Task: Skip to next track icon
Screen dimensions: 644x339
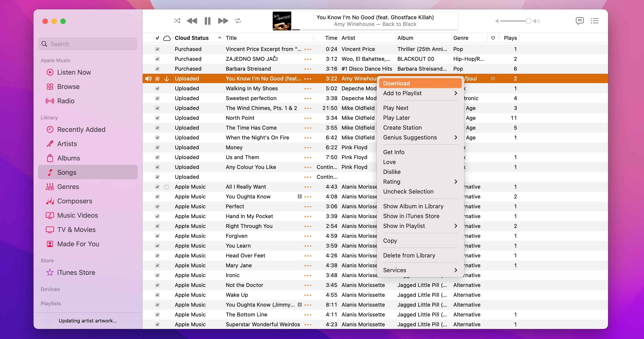Action: point(223,21)
